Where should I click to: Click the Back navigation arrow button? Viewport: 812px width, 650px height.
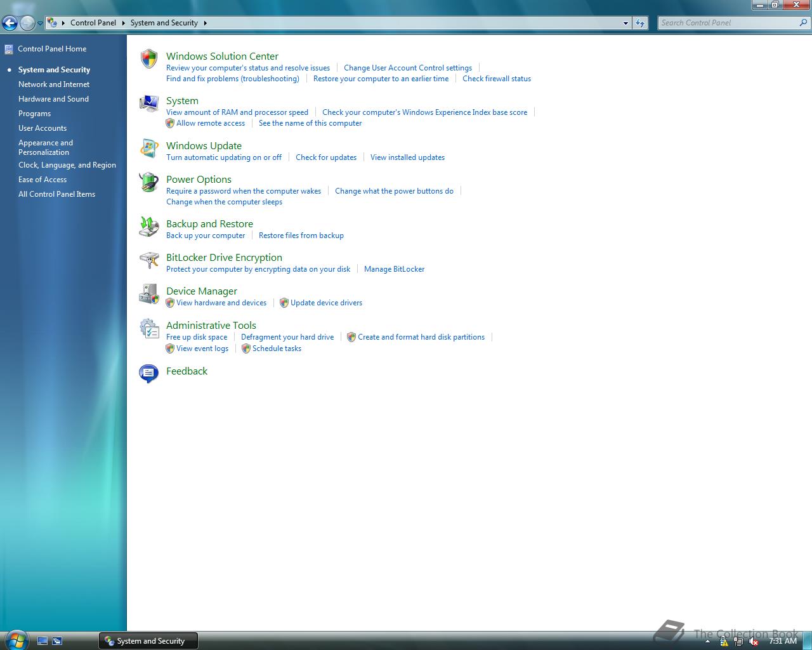(10, 23)
